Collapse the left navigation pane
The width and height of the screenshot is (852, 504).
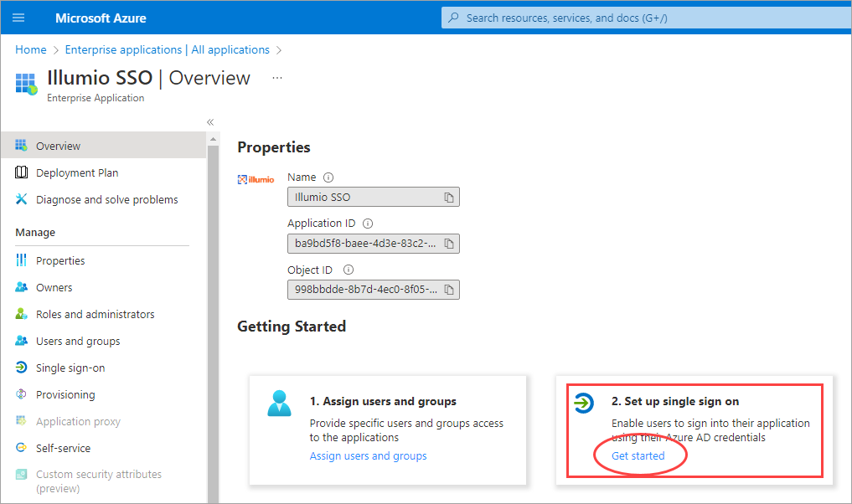point(209,121)
